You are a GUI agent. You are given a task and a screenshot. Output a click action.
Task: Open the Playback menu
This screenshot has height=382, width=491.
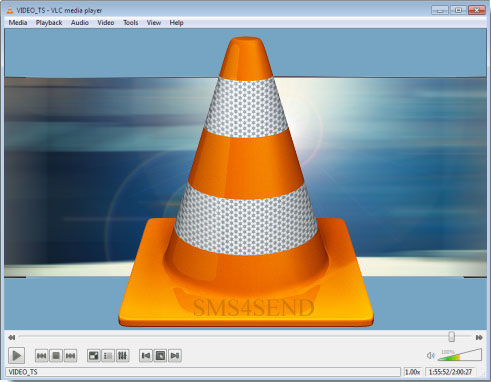click(x=49, y=23)
